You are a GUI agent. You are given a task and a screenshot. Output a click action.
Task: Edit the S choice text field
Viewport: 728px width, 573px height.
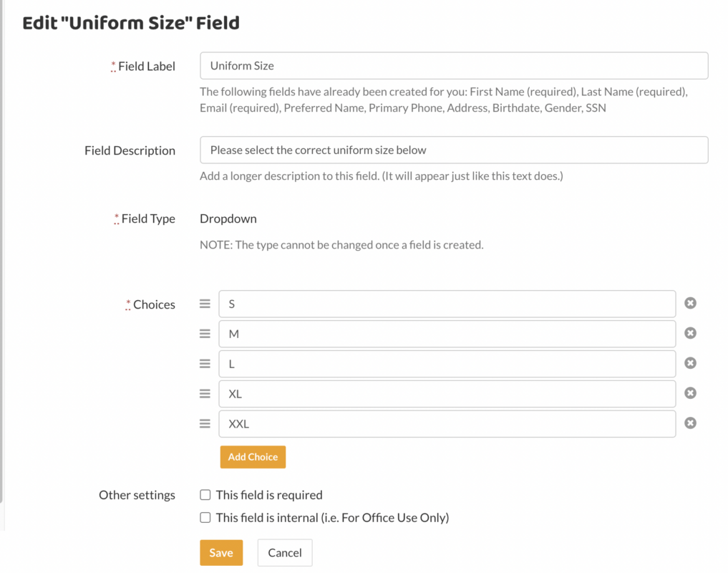[447, 304]
